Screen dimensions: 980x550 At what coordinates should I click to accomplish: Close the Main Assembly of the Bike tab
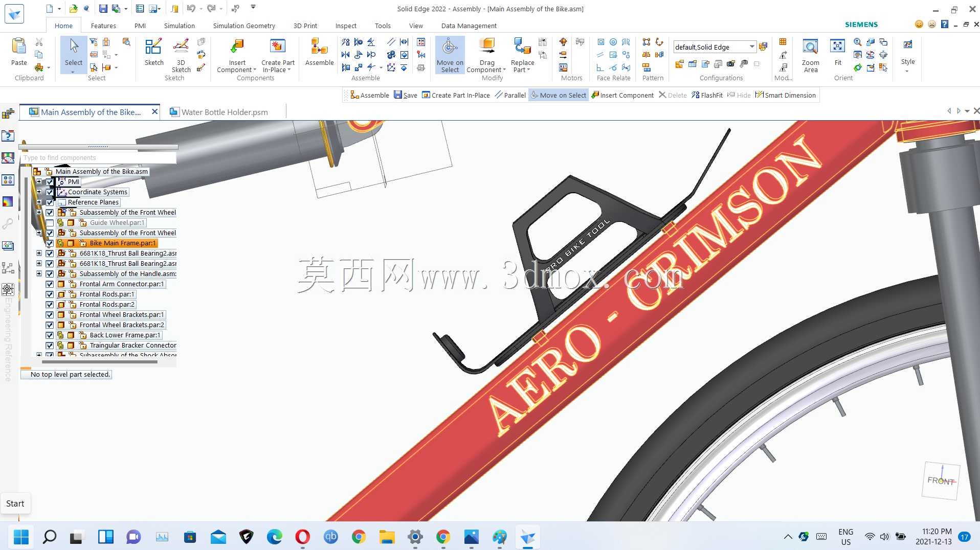click(154, 111)
